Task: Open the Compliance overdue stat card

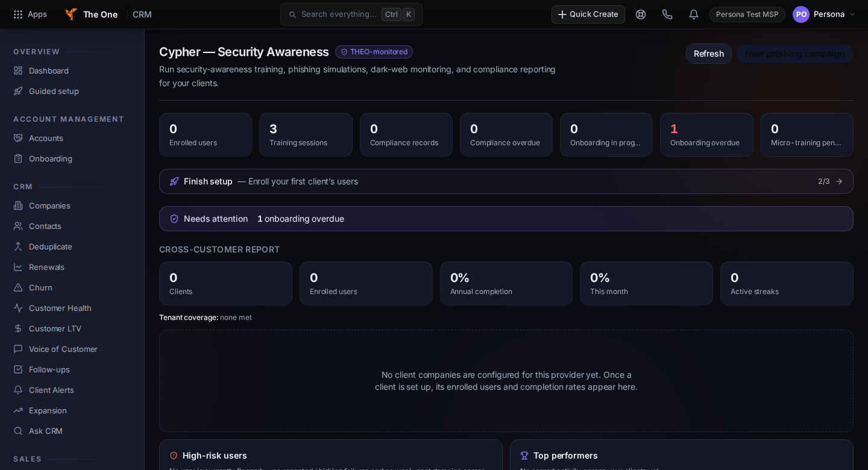Action: [506, 135]
